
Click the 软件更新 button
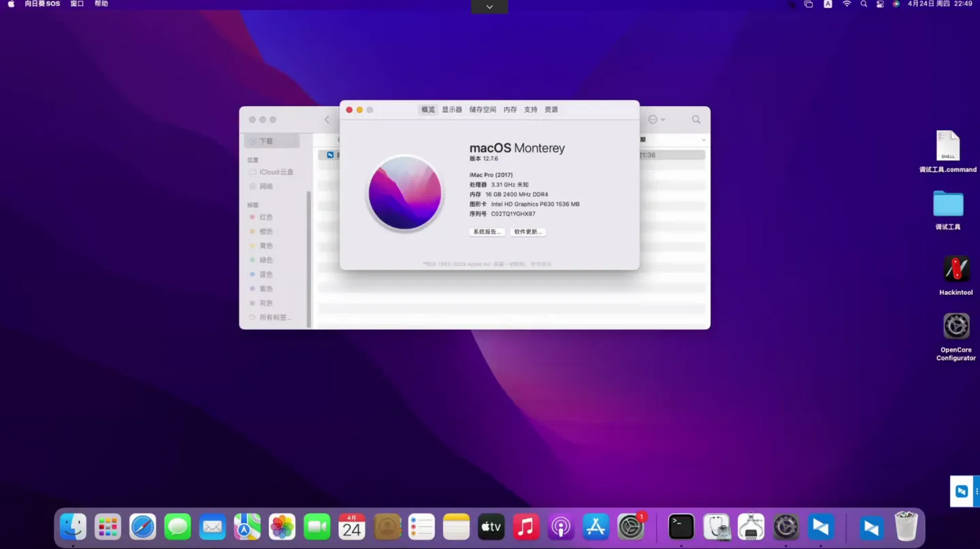click(x=527, y=231)
